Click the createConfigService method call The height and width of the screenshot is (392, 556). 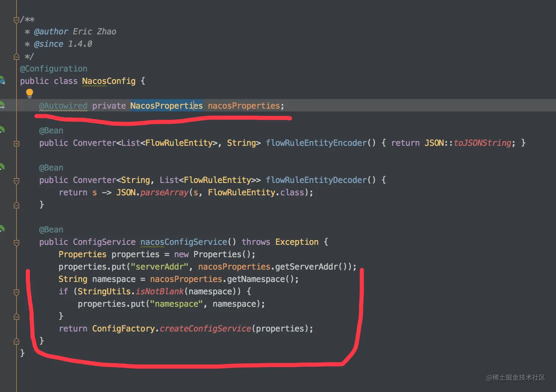(x=206, y=328)
